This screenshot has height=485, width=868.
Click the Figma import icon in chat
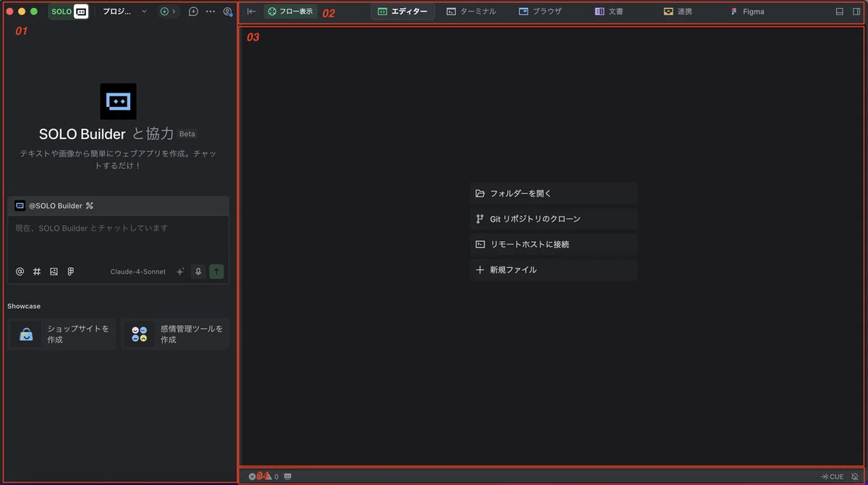pyautogui.click(x=71, y=271)
